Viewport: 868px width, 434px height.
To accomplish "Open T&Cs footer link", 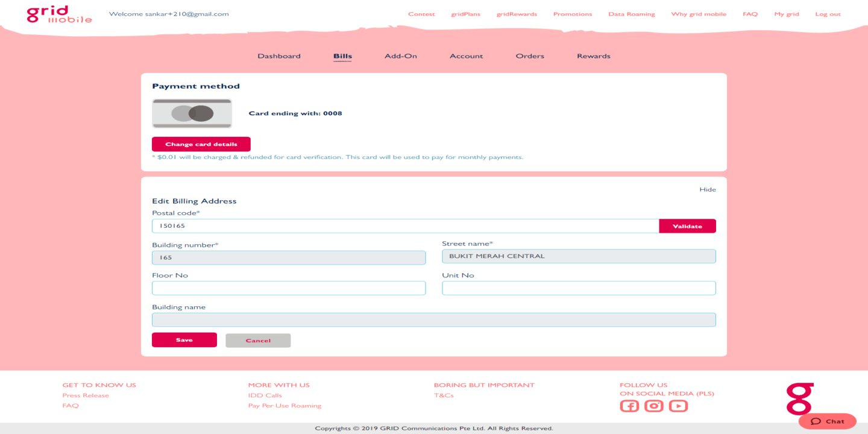I will [444, 395].
